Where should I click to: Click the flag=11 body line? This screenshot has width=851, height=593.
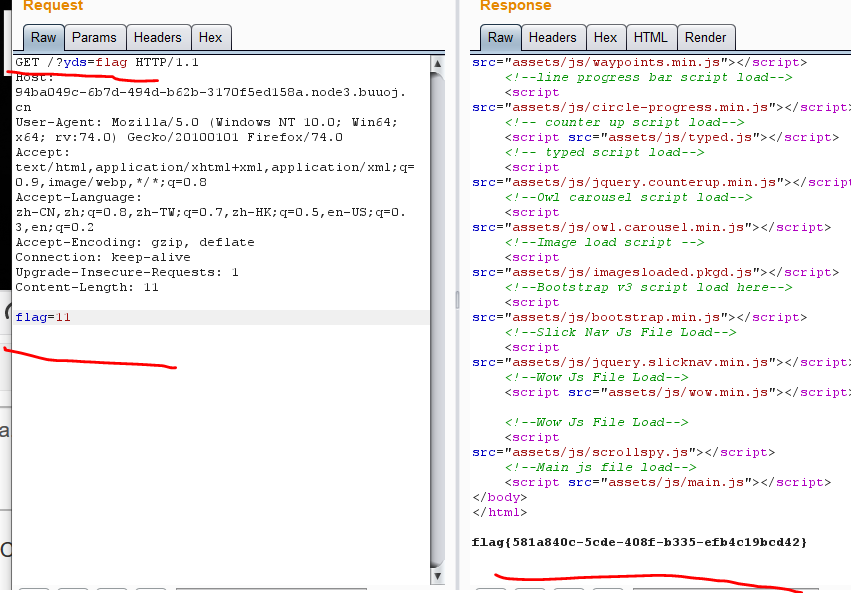tap(43, 317)
